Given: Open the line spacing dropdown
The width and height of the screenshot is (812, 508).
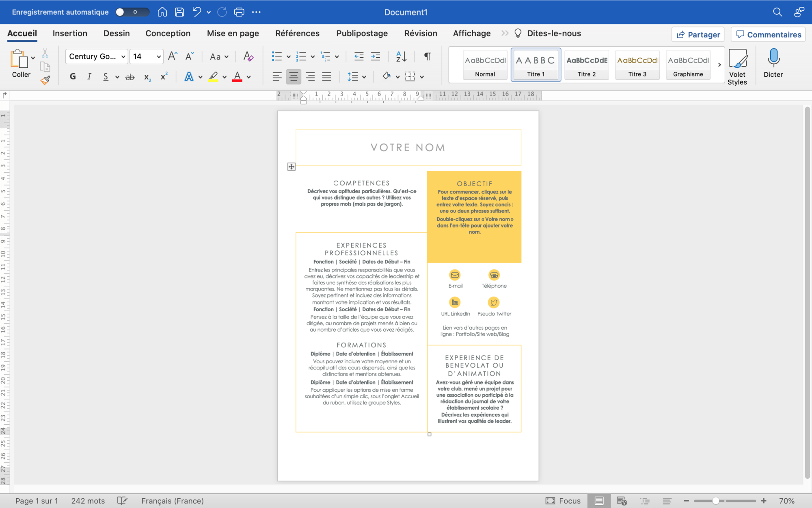Looking at the screenshot, I should click(357, 76).
